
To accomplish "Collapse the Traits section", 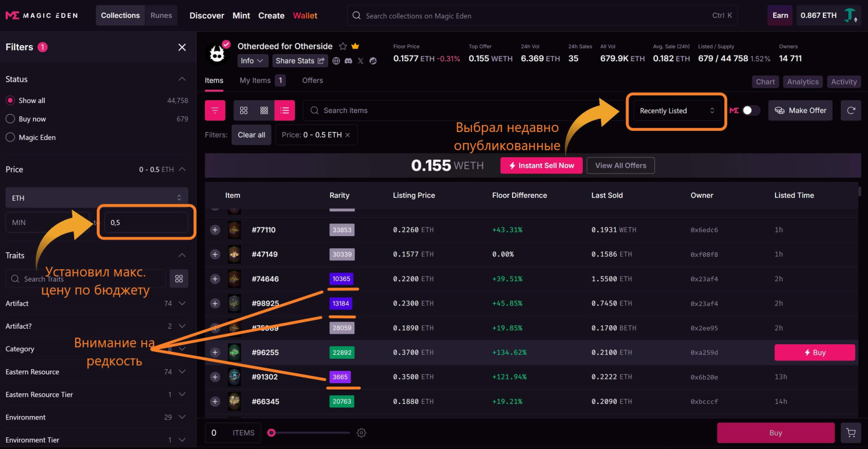I will coord(182,255).
